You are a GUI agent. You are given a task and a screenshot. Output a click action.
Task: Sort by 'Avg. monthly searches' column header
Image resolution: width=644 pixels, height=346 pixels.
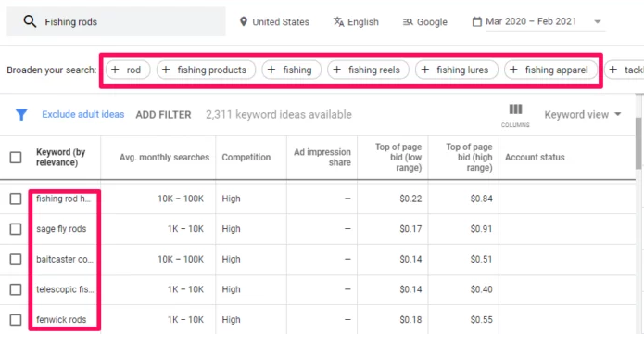[x=164, y=158]
